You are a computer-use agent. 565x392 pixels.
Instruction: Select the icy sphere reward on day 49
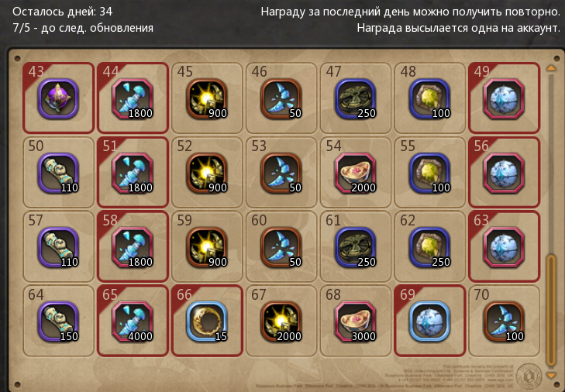tap(504, 98)
